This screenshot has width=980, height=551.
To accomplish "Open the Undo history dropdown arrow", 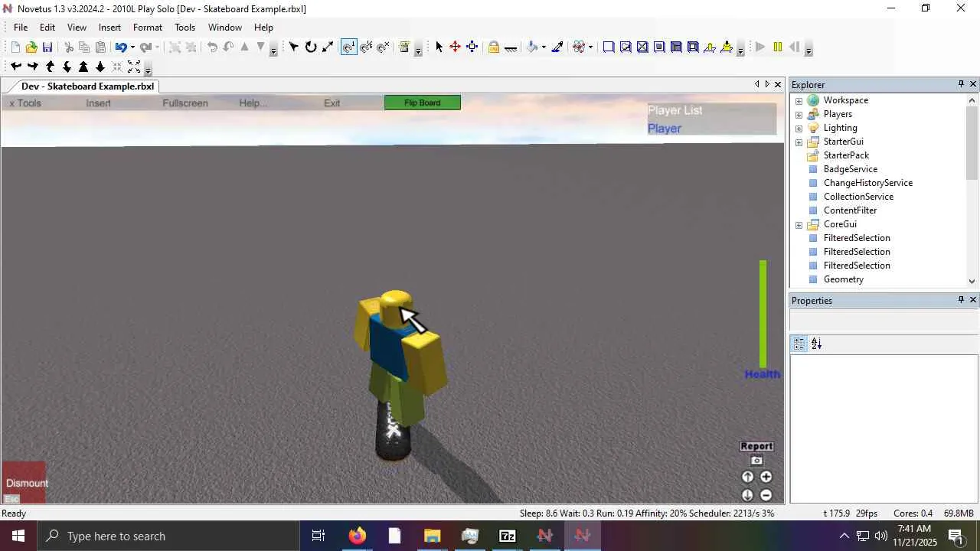I will click(132, 47).
